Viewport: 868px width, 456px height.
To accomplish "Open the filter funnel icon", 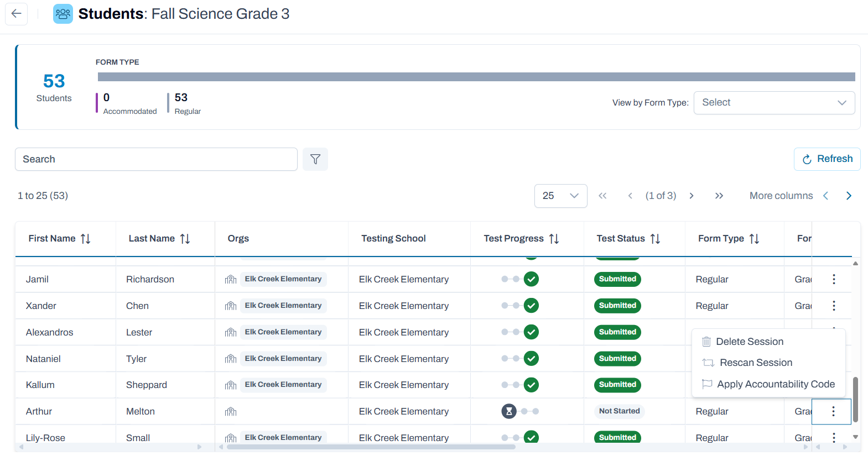I will coord(315,159).
